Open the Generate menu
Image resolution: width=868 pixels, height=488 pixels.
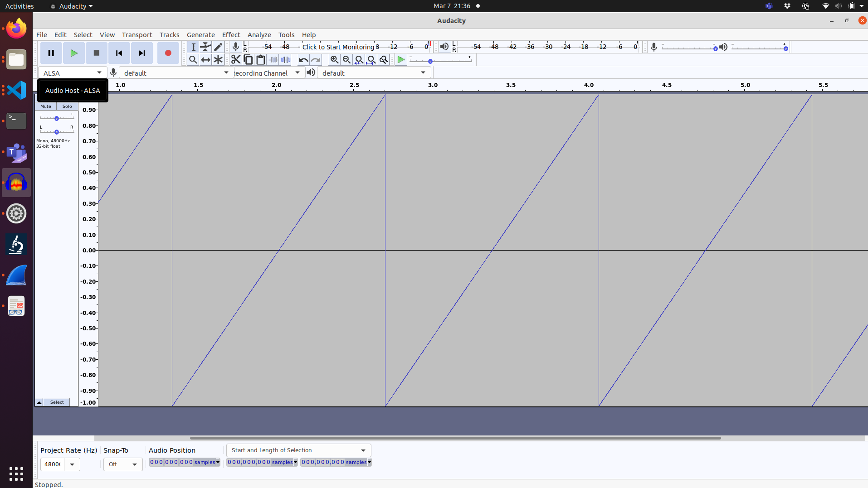pos(200,34)
